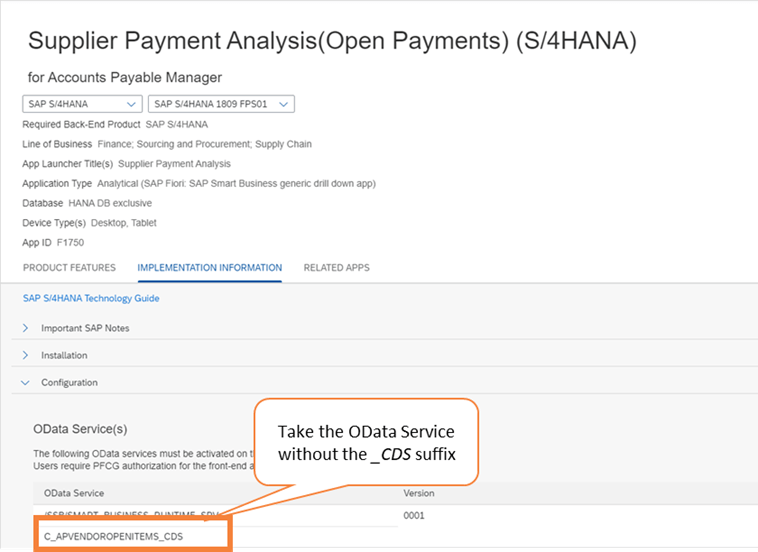Click the OData Service(s) heading

(80, 429)
